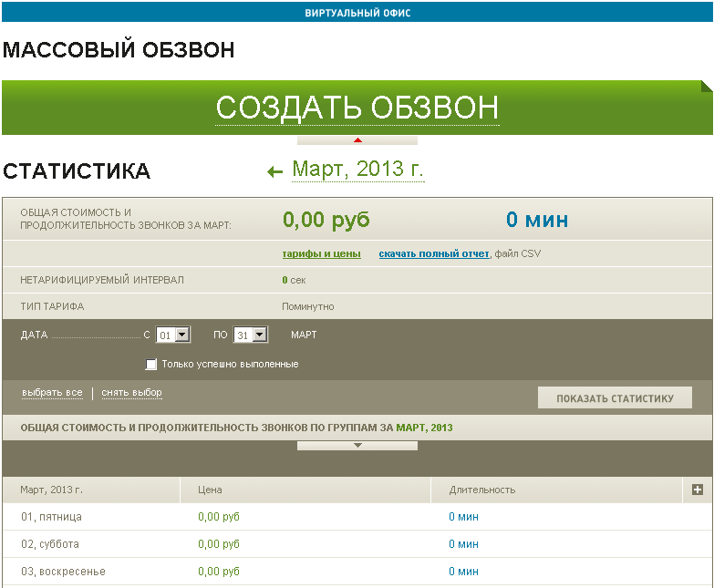Image resolution: width=714 pixels, height=588 pixels.
Task: Toggle 'Только успешно выполненные' checkbox
Action: (151, 365)
